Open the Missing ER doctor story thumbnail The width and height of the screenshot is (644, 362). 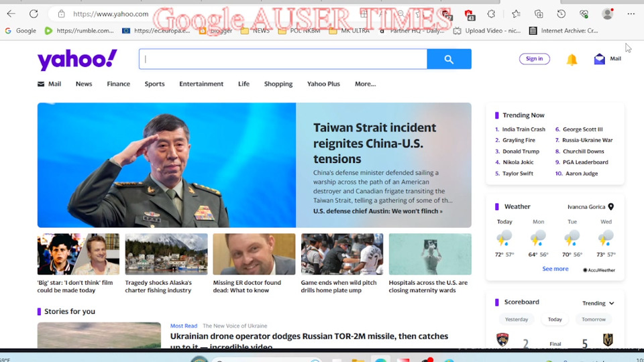click(254, 254)
